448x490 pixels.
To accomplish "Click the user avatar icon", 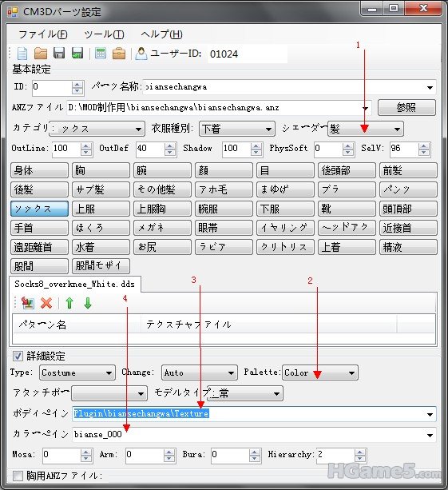I will [141, 54].
